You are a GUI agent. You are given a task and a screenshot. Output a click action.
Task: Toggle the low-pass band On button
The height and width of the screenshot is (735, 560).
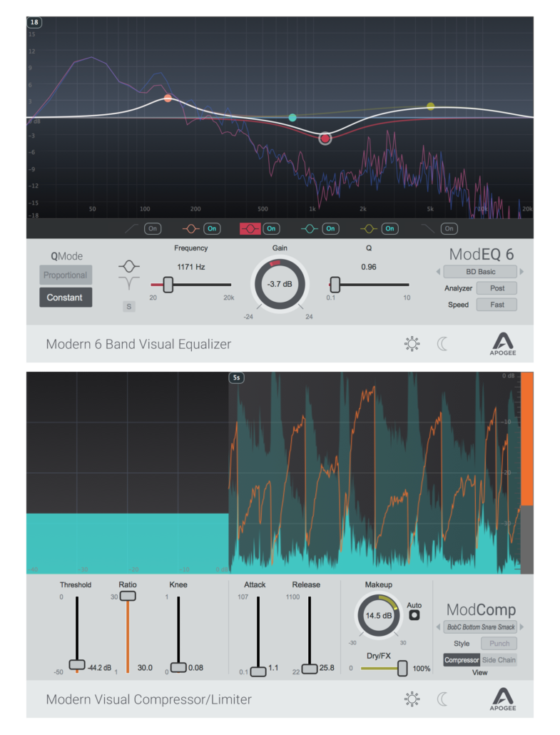click(x=449, y=229)
